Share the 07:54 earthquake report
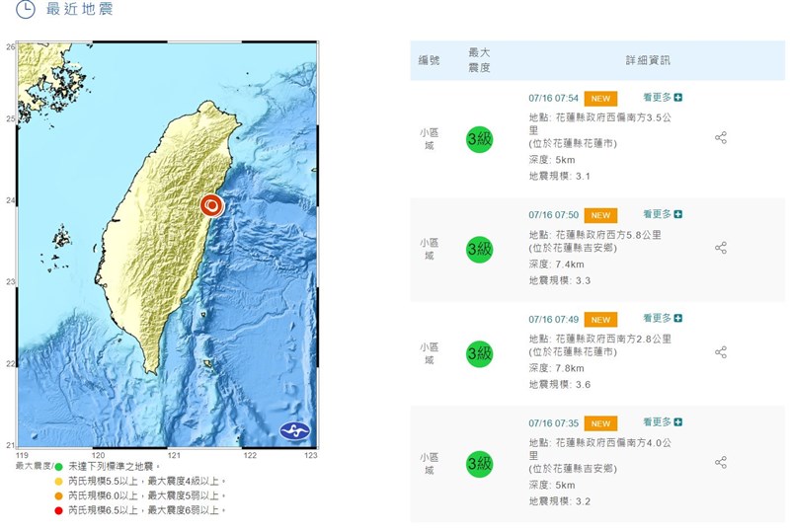 click(720, 138)
